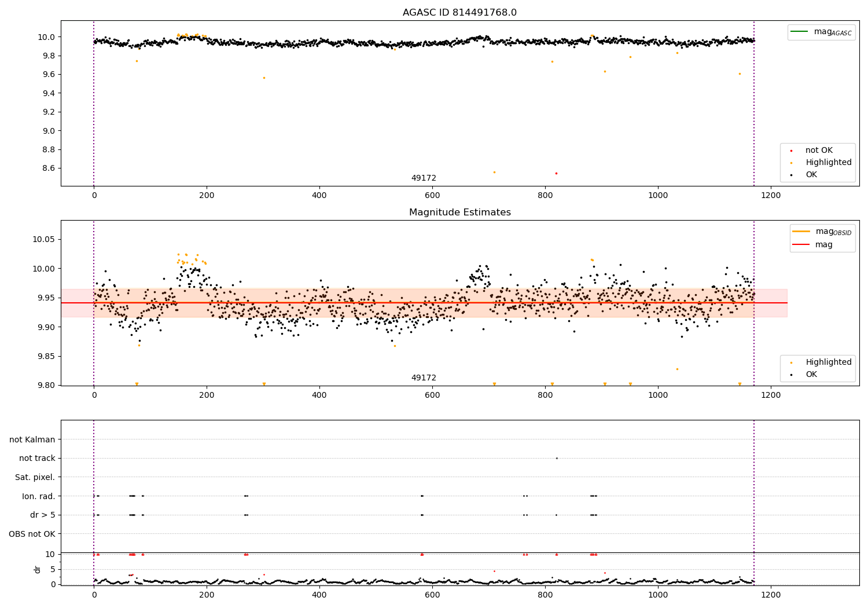Click the '49172' label in Magnitude Estimates plot
The image size is (868, 608).
(424, 378)
